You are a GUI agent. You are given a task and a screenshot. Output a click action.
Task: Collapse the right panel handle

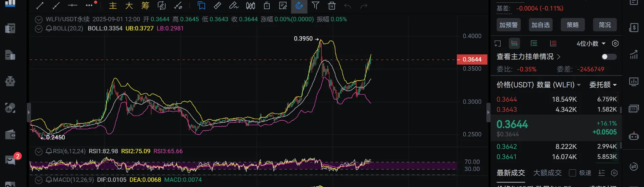(488, 112)
